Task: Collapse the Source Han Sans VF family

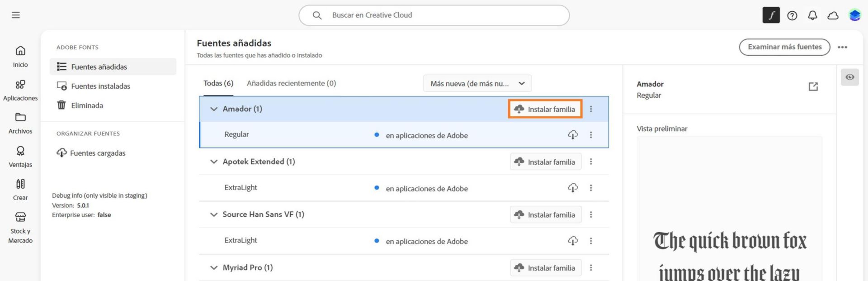Action: [x=214, y=214]
